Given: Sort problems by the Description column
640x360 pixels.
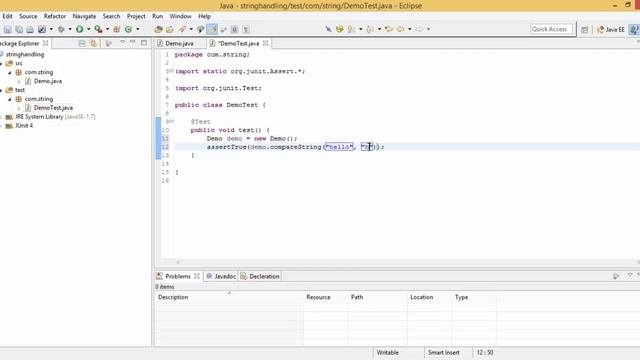Looking at the screenshot, I should pyautogui.click(x=229, y=297).
